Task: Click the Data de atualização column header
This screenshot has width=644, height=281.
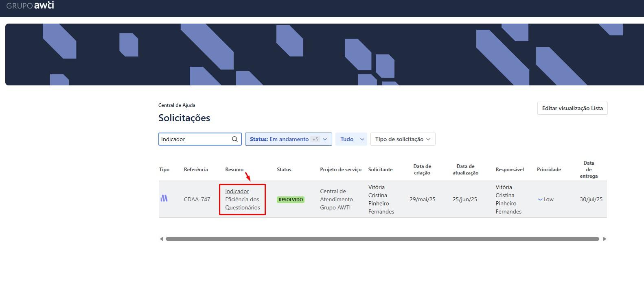Action: coord(465,170)
